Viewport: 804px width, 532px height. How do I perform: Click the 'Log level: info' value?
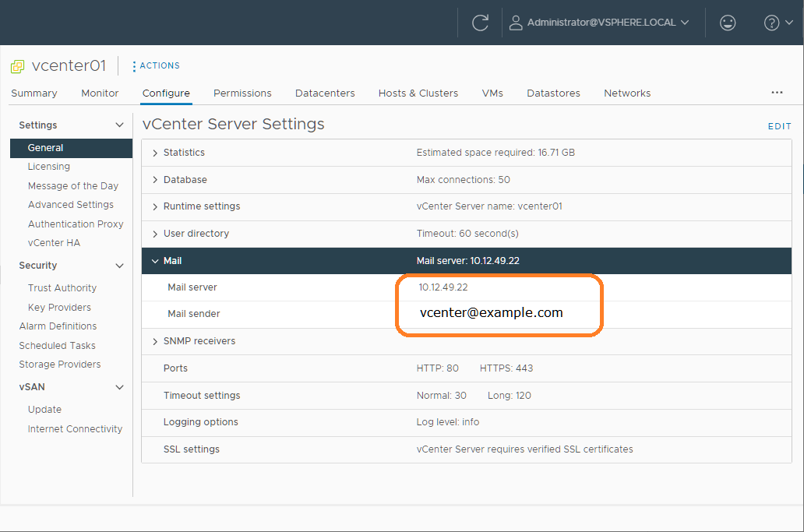click(448, 422)
